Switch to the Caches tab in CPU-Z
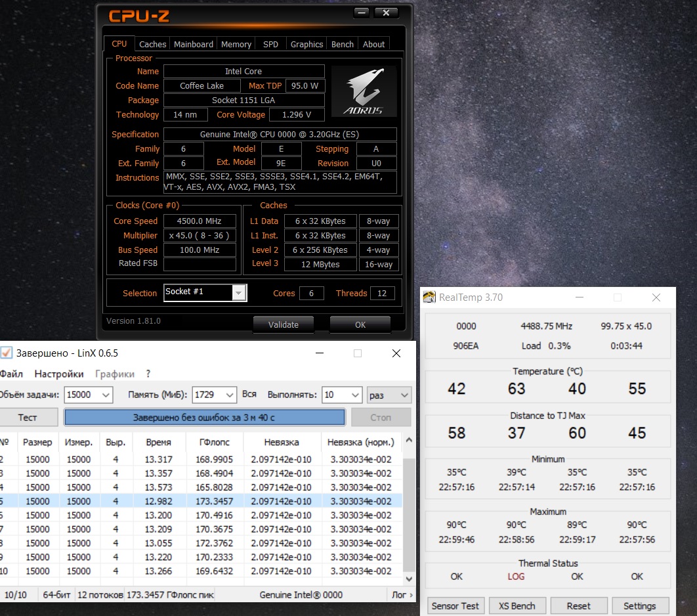Screen dimensions: 697x616 tap(152, 44)
